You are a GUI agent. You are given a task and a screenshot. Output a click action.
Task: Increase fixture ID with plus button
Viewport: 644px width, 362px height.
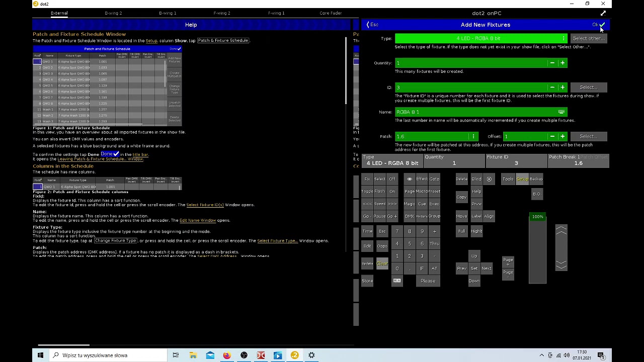click(562, 87)
